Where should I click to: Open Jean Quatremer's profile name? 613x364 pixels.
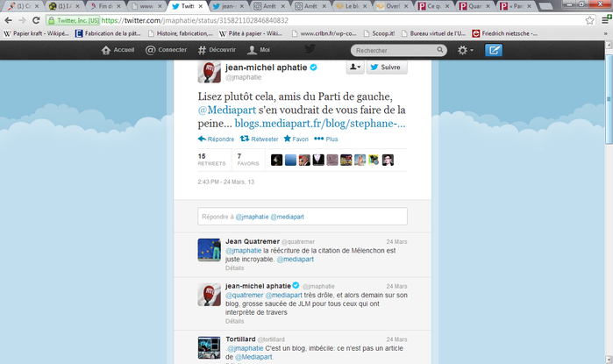253,241
